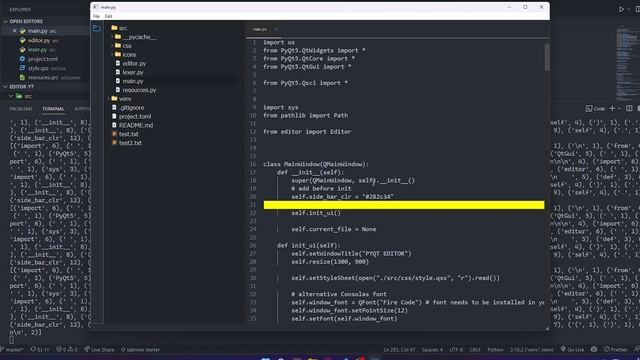The image size is (640, 360).
Task: Open the File menu in PyQt editor
Action: (96, 16)
